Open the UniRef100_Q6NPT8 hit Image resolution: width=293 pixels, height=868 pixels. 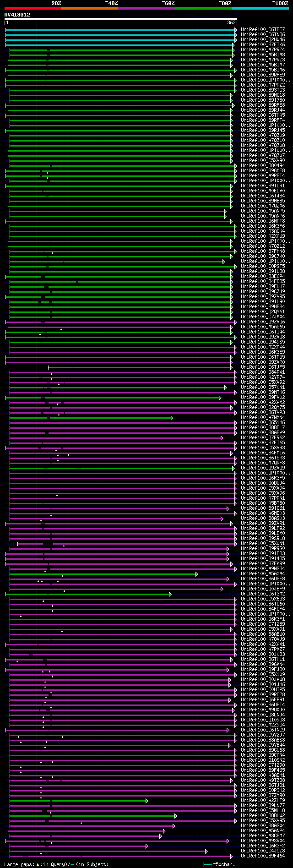point(263,221)
